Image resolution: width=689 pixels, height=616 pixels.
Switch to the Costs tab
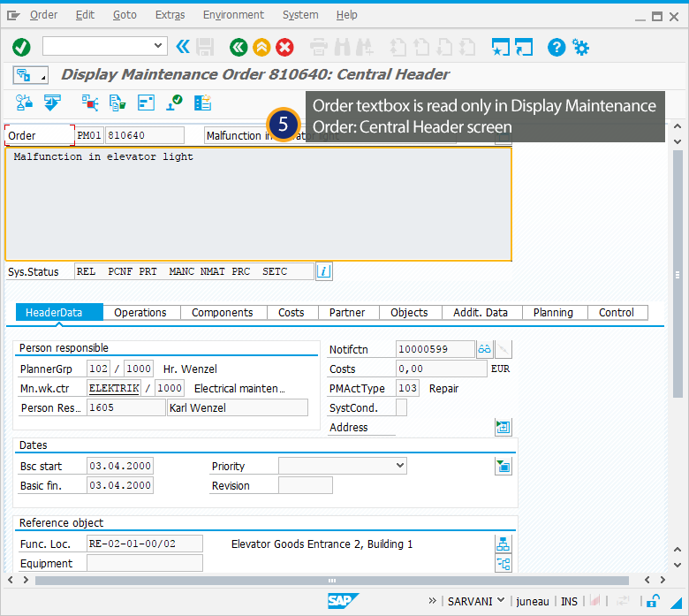pyautogui.click(x=291, y=313)
